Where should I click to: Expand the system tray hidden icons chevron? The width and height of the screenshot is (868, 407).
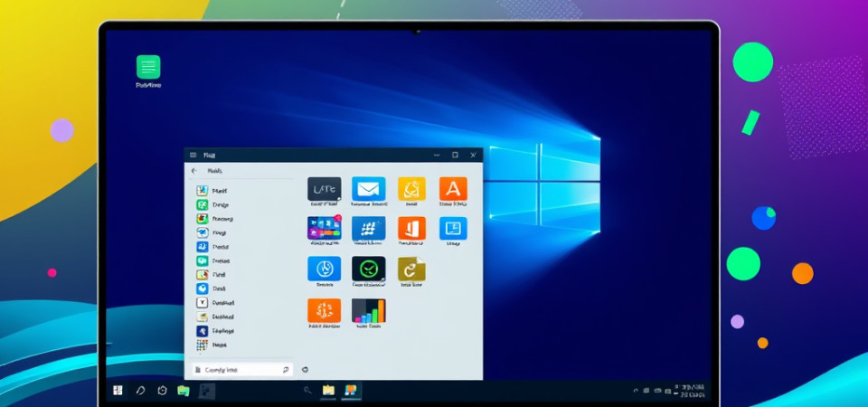(x=635, y=391)
